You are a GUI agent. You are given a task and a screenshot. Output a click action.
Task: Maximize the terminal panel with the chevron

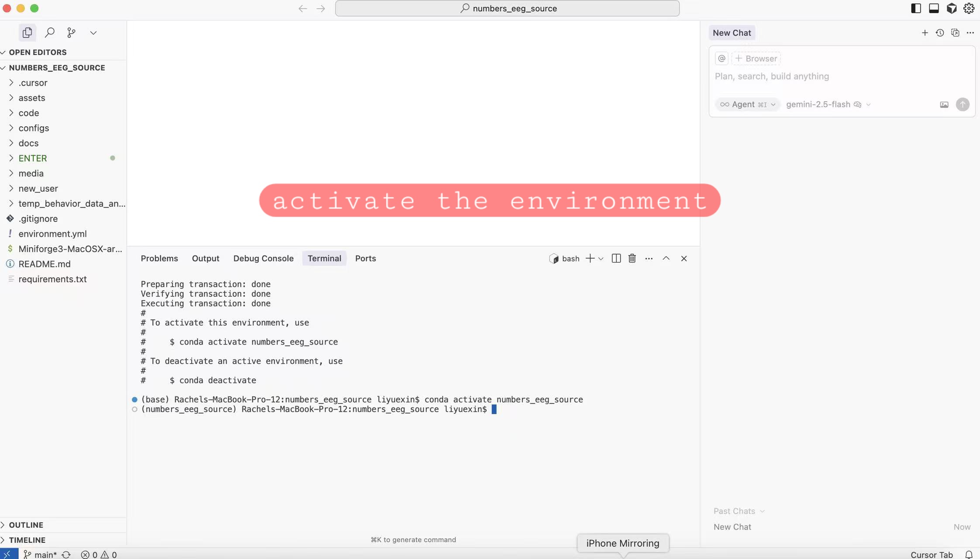click(666, 258)
